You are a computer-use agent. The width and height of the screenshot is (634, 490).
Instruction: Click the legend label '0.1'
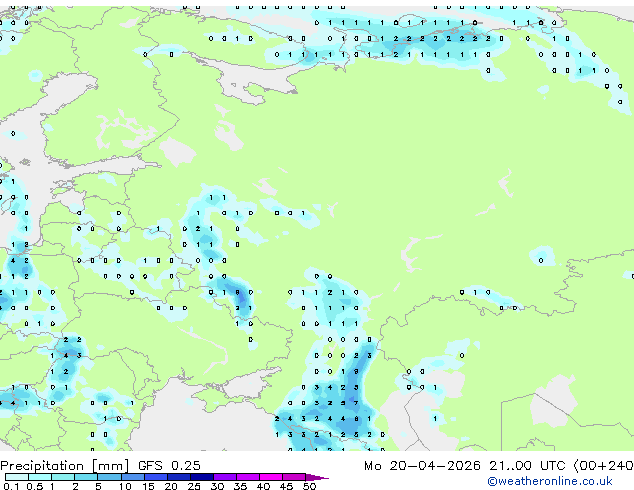[11, 486]
